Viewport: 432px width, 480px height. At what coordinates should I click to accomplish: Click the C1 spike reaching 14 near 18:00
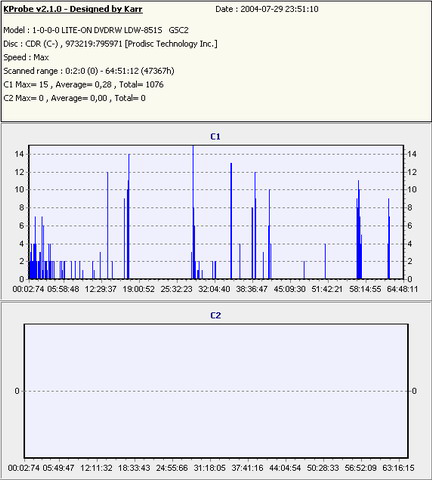coord(129,216)
